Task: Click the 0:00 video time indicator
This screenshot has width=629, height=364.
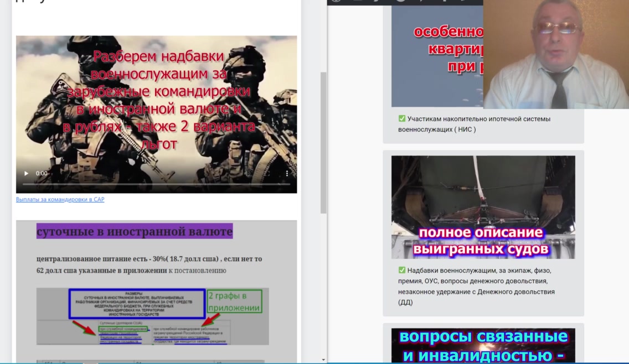Action: click(42, 173)
